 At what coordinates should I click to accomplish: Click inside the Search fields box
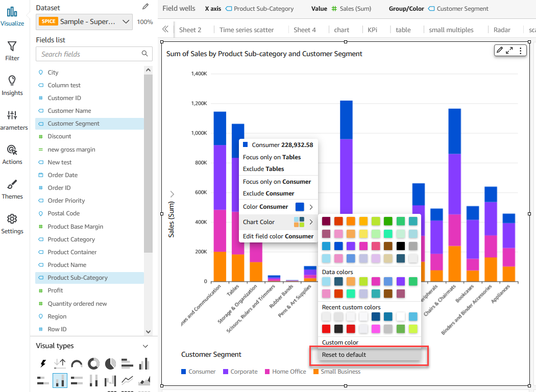[x=89, y=54]
